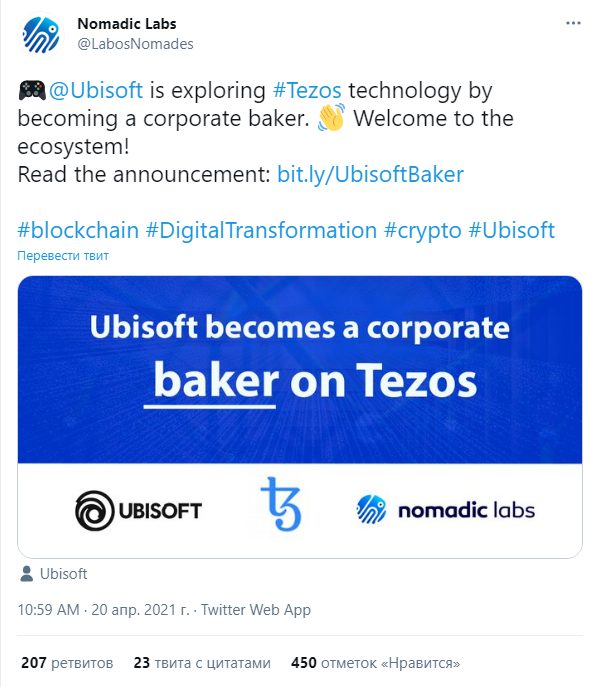Screen dimensions: 597x687
Task: Click the Ubisoft logo in the image
Action: [x=138, y=510]
